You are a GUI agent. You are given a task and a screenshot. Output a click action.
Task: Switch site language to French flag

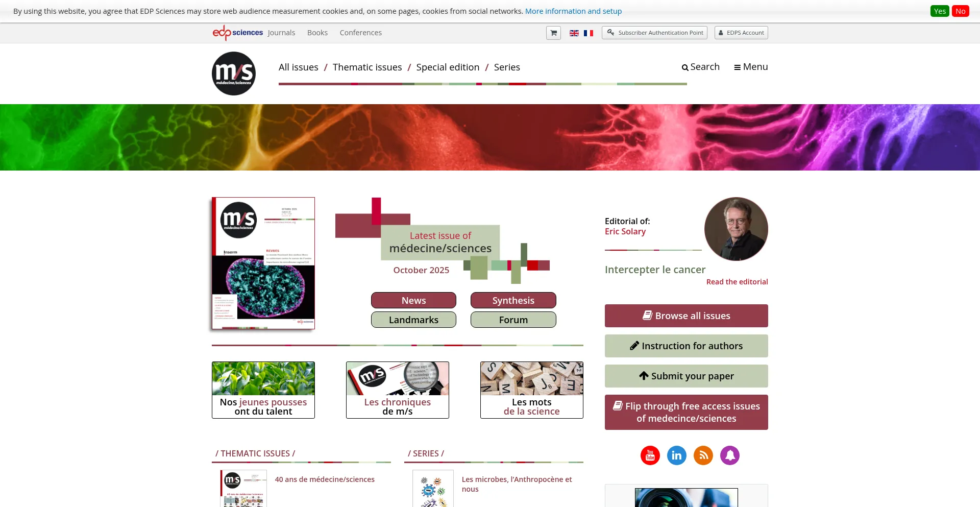point(589,33)
